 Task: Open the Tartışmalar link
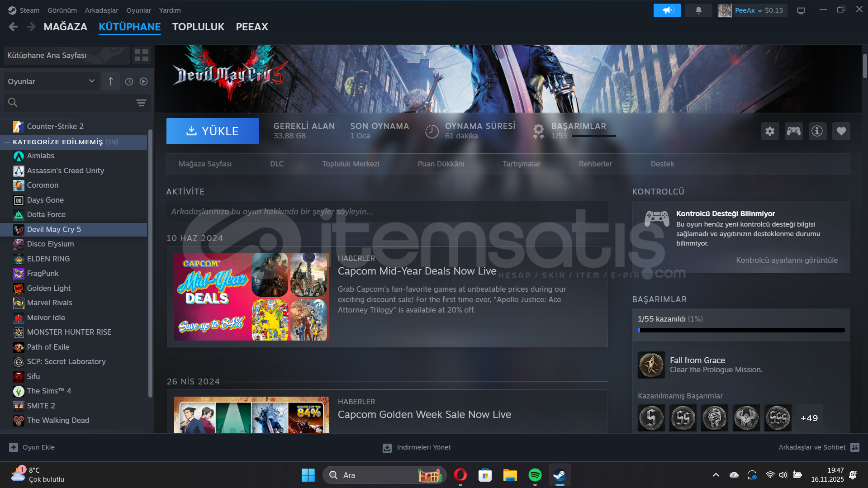[x=522, y=164]
